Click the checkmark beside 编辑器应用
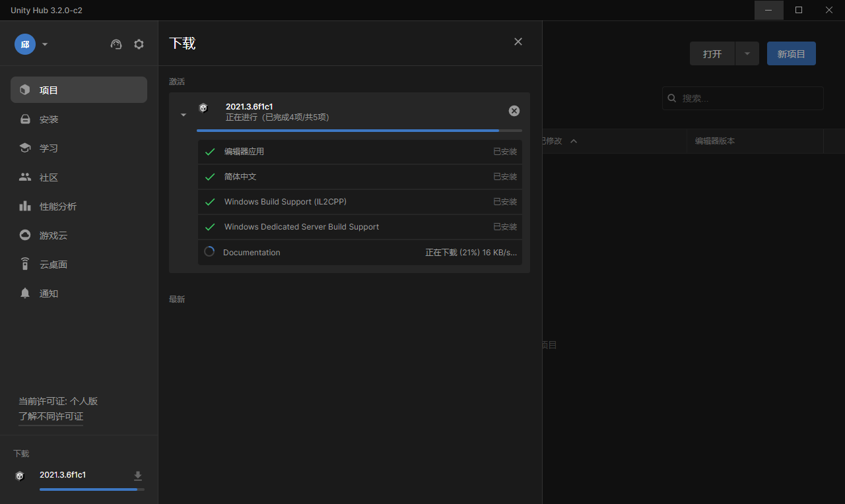 (x=210, y=152)
